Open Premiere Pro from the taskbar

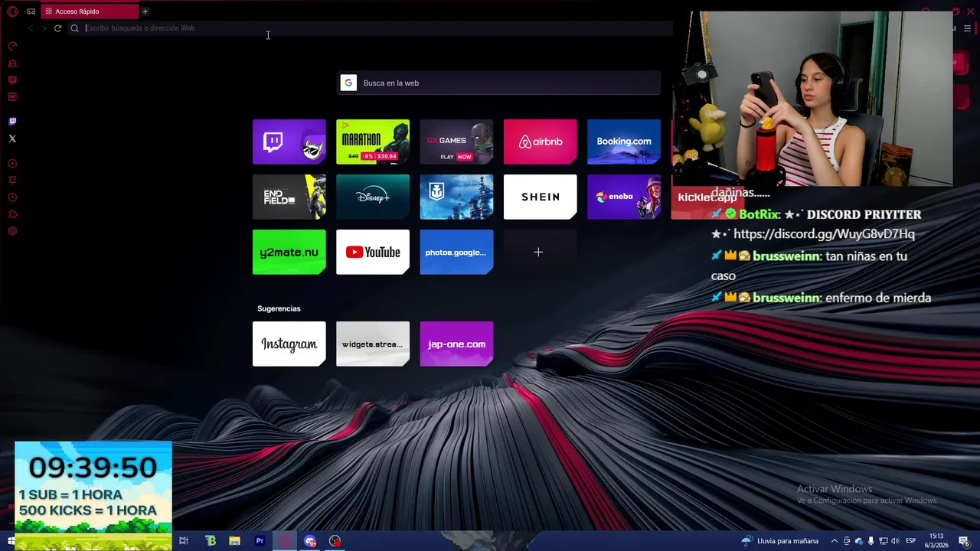click(260, 541)
